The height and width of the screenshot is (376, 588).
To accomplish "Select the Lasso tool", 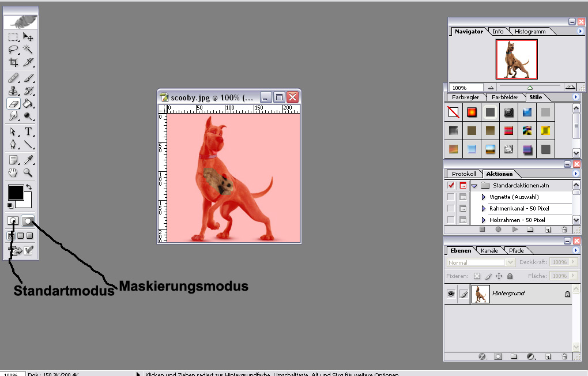I will pyautogui.click(x=13, y=49).
